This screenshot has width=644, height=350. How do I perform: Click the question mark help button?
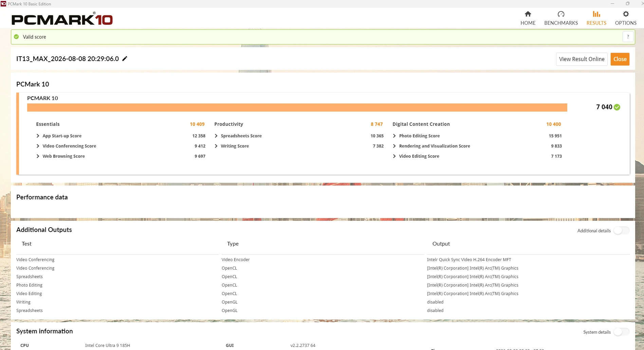coord(628,37)
